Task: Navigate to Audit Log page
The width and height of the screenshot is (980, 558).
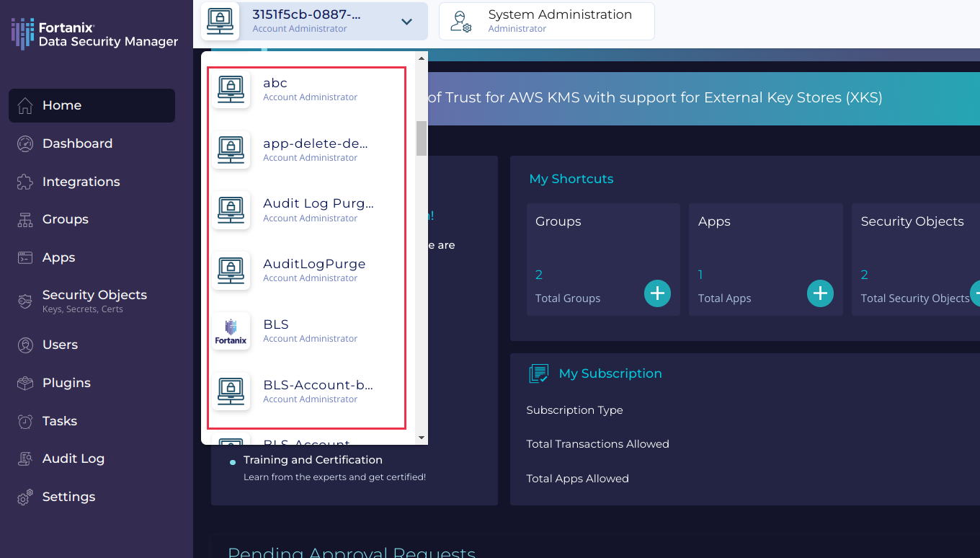Action: pos(73,459)
